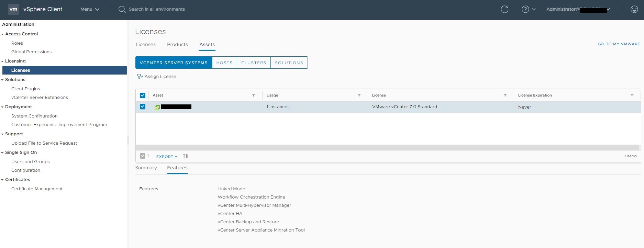Click the horizontal scrollbar under the table
The width and height of the screenshot is (644, 248).
coord(387,147)
